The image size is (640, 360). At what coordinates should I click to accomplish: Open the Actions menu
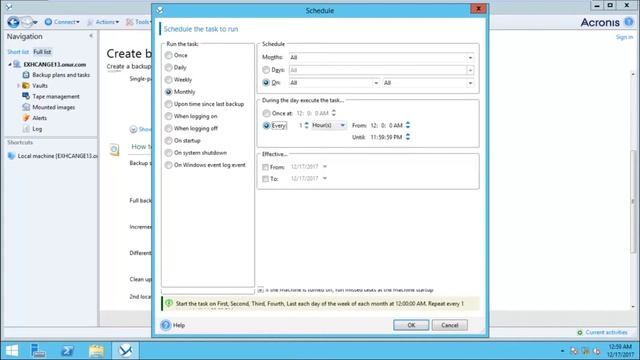[103, 22]
